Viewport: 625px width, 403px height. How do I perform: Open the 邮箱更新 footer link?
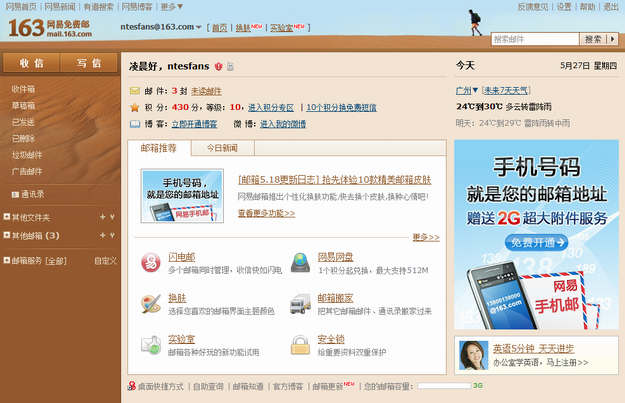[x=328, y=386]
